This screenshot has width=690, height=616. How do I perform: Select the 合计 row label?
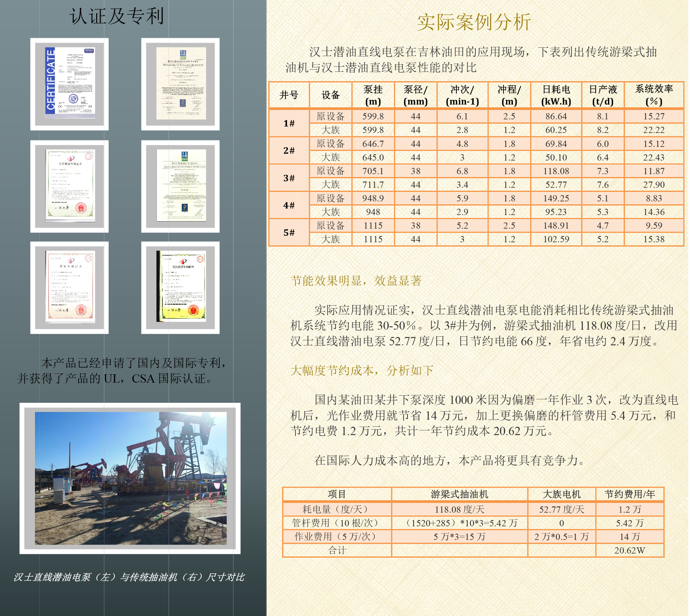[x=337, y=550]
